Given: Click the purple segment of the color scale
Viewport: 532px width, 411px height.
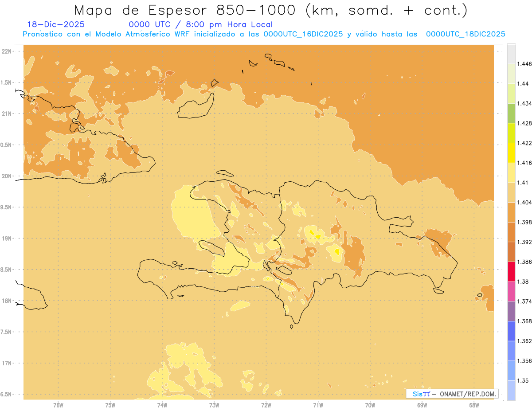Looking at the screenshot, I should point(511,311).
